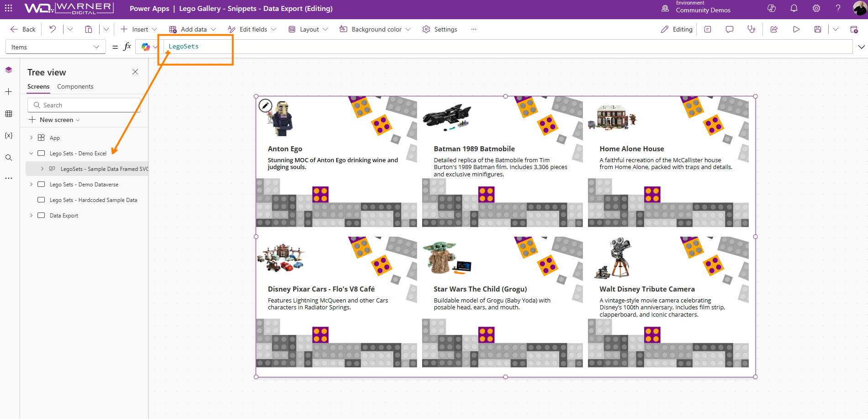
Task: Click the LegoSets formula input
Action: [508, 47]
